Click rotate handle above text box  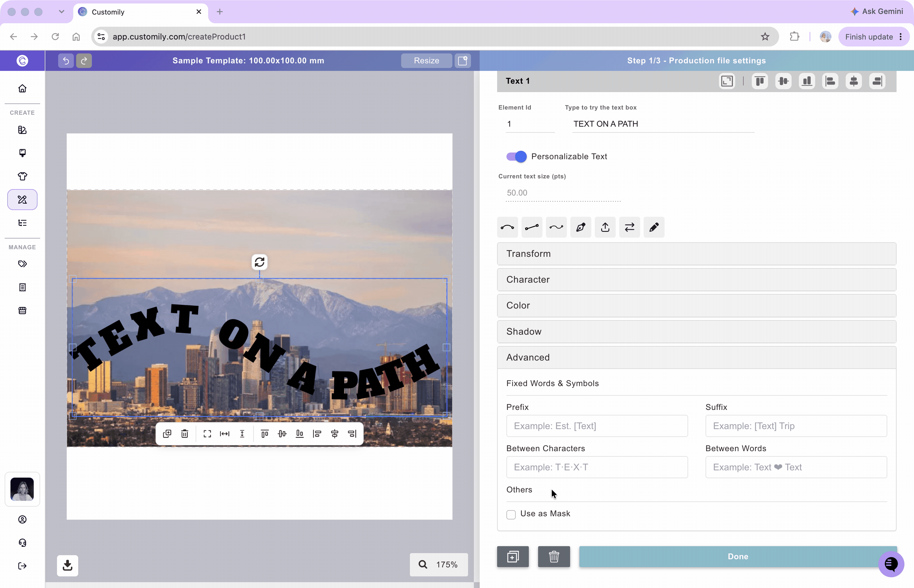259,262
